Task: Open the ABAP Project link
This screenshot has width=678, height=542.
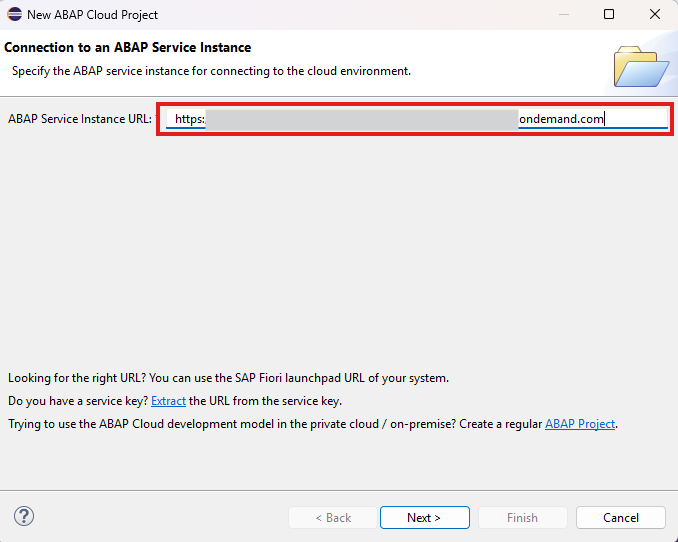Action: (x=580, y=424)
